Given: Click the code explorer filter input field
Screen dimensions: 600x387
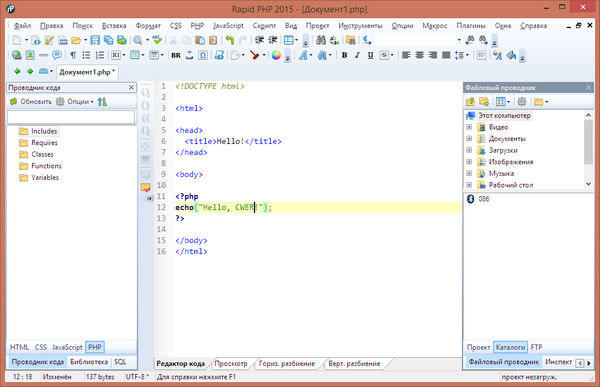Looking at the screenshot, I should pos(71,117).
